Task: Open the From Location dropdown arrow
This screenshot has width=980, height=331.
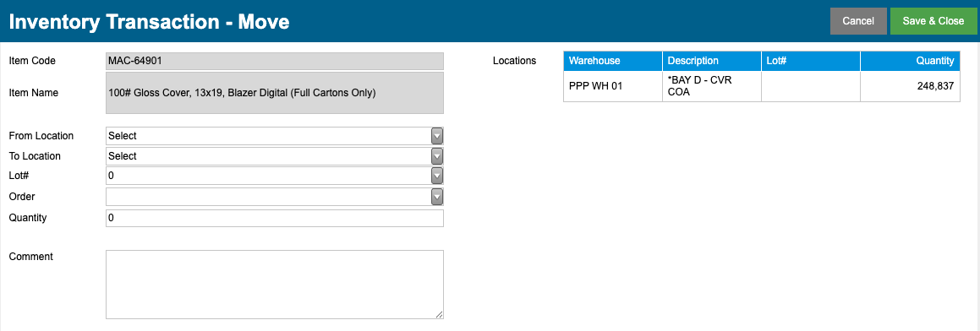Action: point(437,135)
